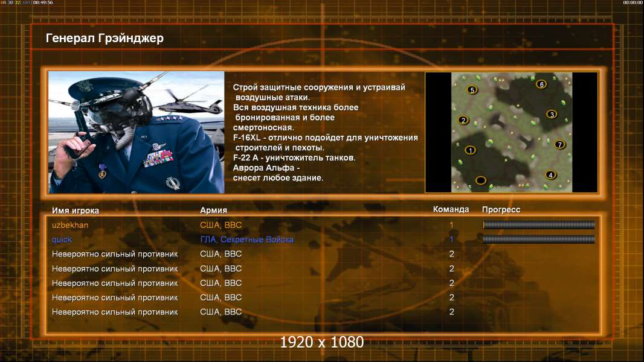Click start position marker 7 on the minimap
This screenshot has width=644, height=362.
559,144
